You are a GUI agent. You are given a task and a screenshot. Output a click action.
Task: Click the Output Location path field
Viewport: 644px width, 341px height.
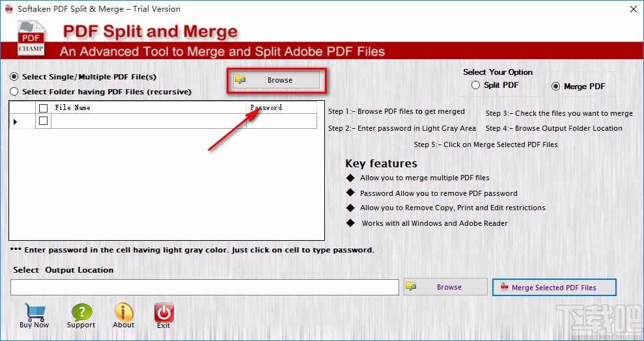[x=204, y=287]
